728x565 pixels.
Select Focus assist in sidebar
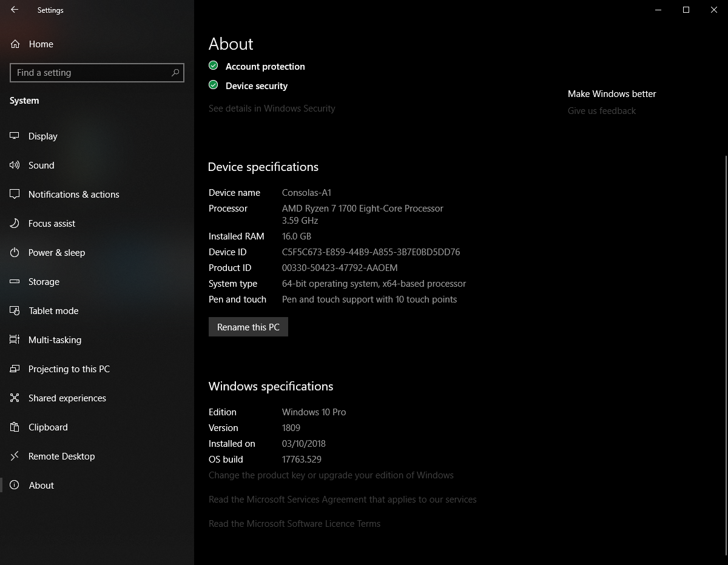[x=97, y=224]
